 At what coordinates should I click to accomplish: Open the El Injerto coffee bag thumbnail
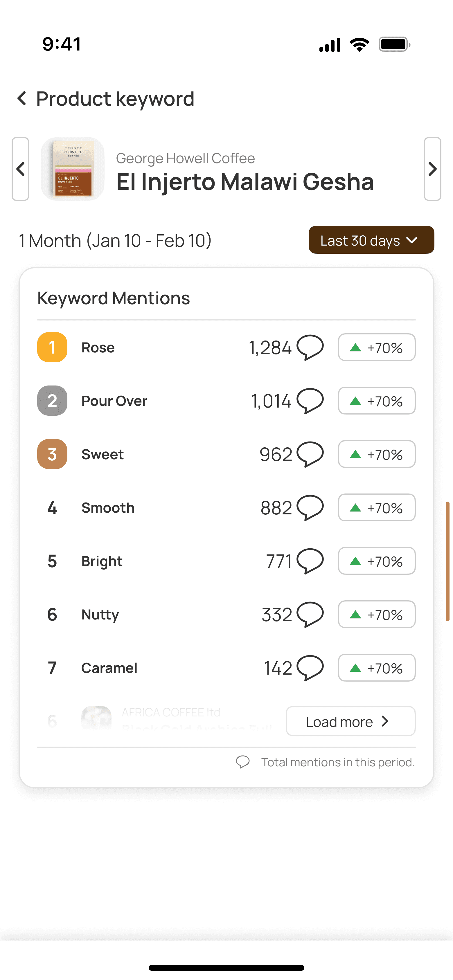(73, 169)
